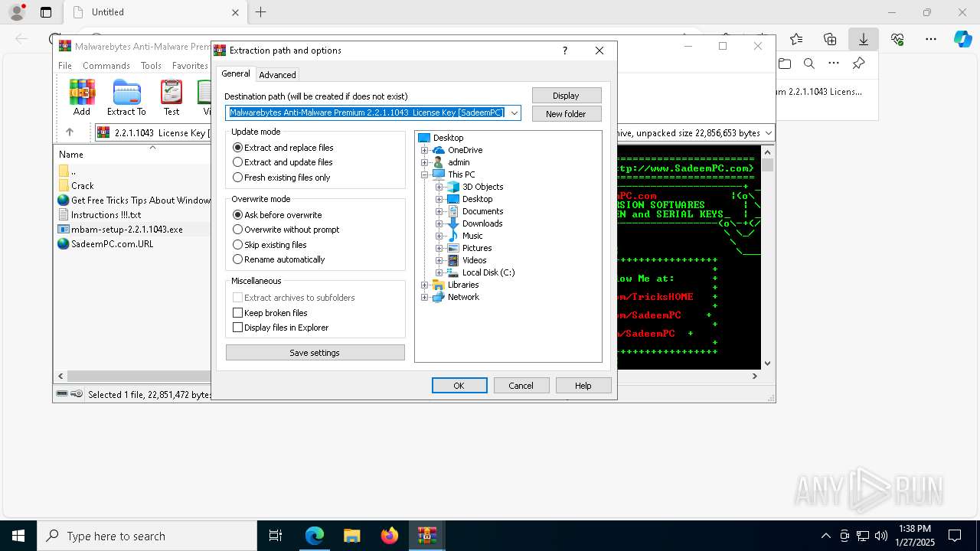
Task: Click the Add toolbar icon in WinRAR
Action: click(82, 97)
